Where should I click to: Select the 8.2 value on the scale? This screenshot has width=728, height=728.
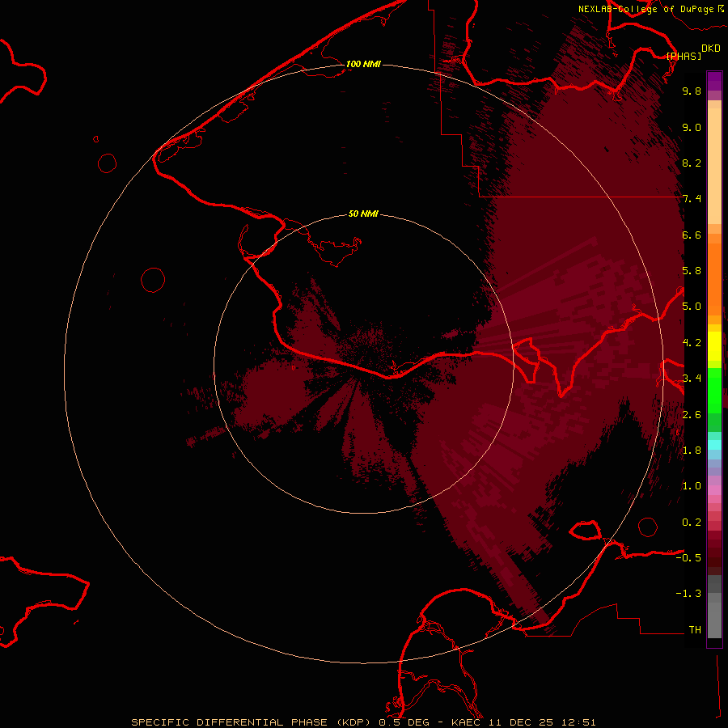pyautogui.click(x=692, y=163)
